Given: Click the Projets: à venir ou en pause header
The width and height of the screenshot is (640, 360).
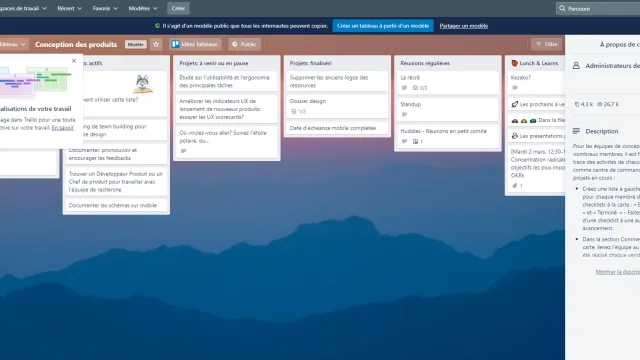Looking at the screenshot, I should click(x=214, y=63).
